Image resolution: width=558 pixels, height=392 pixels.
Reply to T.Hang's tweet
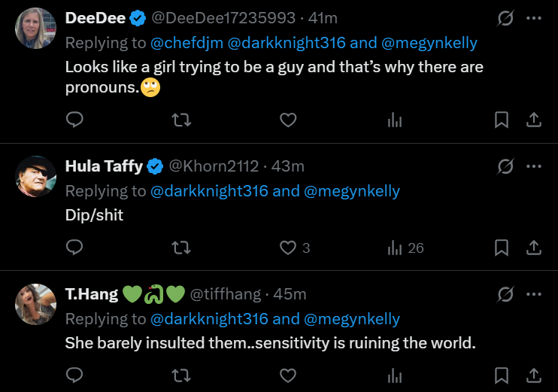pos(74,375)
